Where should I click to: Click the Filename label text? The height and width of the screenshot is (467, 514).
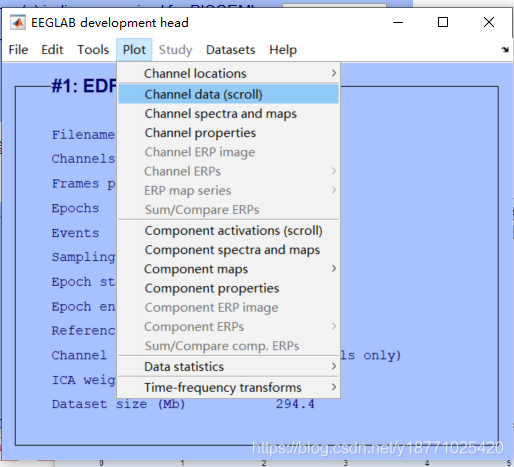pos(83,135)
